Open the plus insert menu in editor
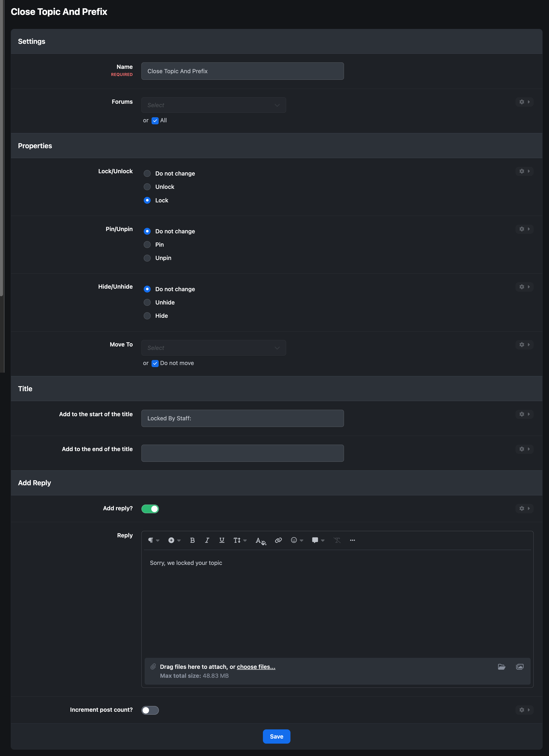 (174, 540)
